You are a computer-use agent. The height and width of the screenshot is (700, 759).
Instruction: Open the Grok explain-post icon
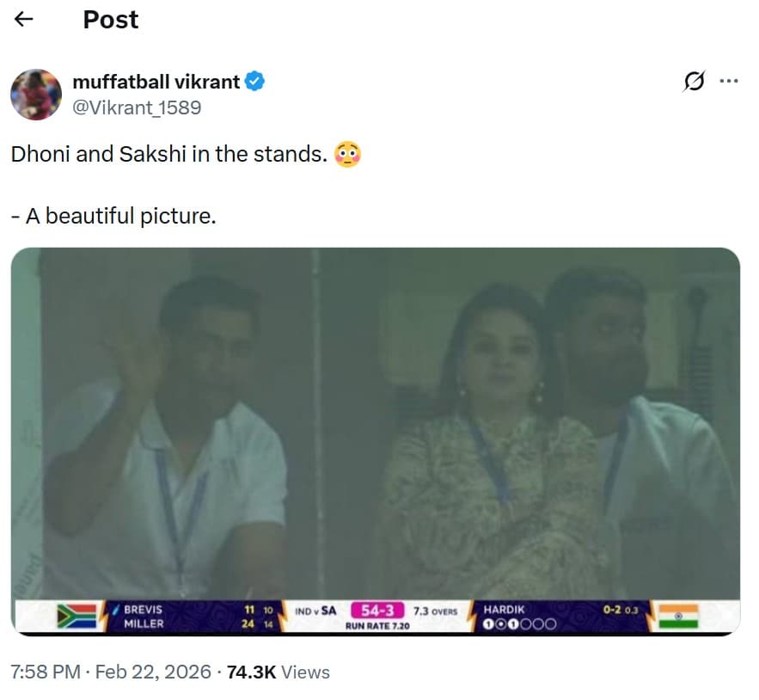click(x=693, y=82)
